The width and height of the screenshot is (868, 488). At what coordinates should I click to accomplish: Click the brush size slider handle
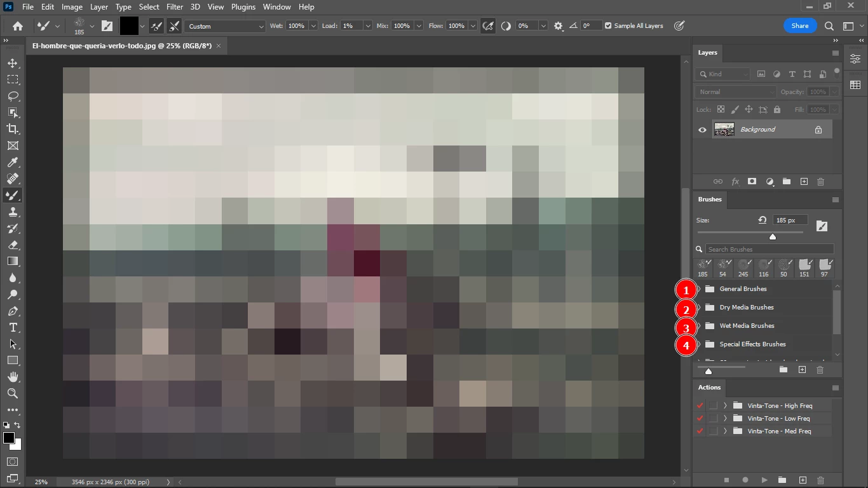tap(773, 236)
